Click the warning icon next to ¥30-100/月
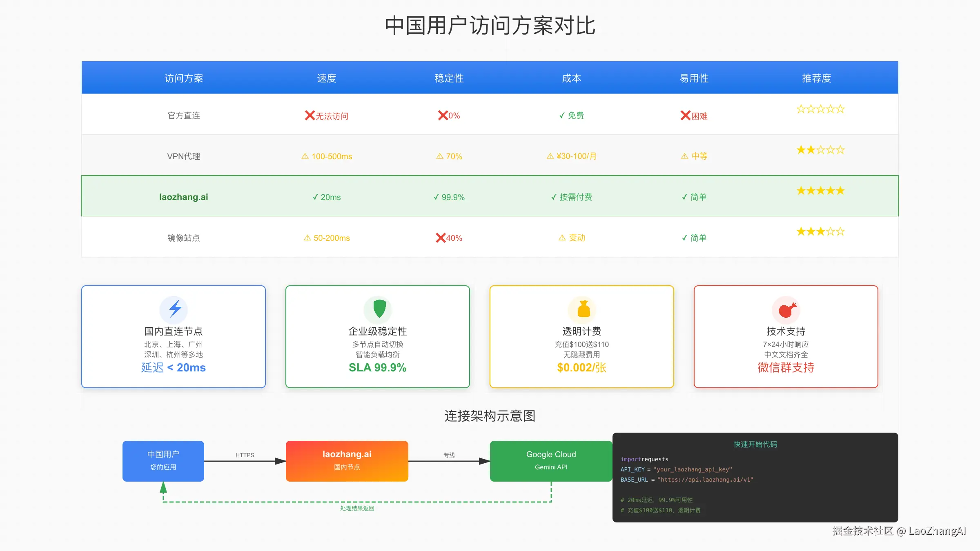The width and height of the screenshot is (980, 551). coord(549,156)
